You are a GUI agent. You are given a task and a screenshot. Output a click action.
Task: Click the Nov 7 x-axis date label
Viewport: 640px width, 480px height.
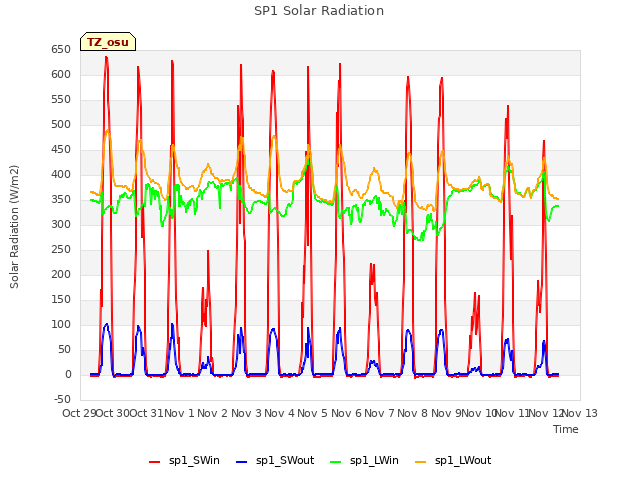click(x=379, y=413)
